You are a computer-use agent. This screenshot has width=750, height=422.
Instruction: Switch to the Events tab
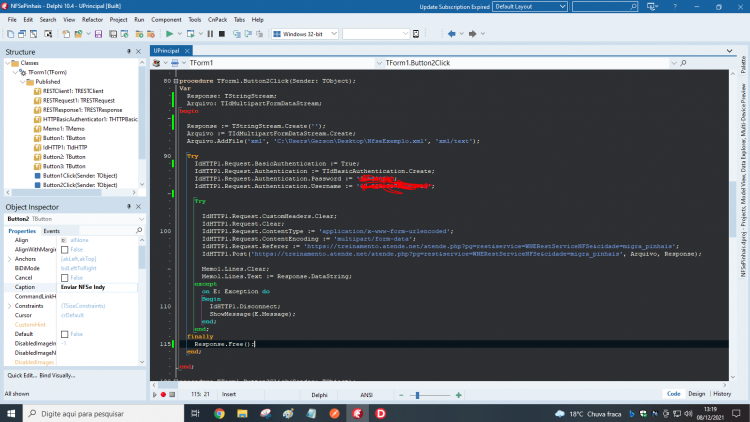pyautogui.click(x=52, y=231)
